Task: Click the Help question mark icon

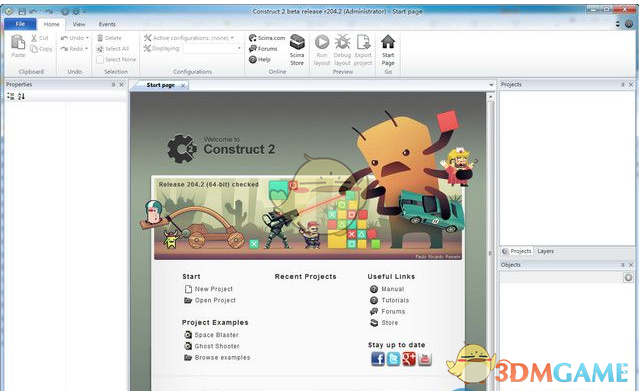Action: point(253,60)
